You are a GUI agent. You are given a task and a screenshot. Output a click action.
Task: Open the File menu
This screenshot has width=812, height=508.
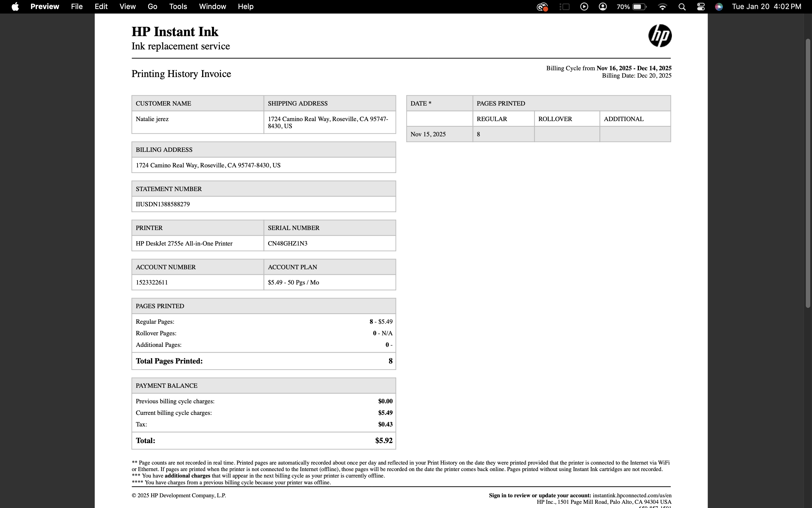pos(77,7)
